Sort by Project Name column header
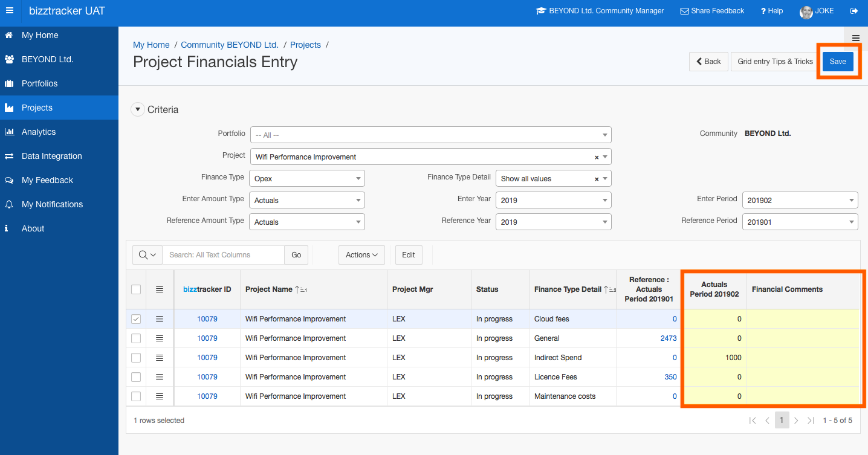 (x=269, y=289)
